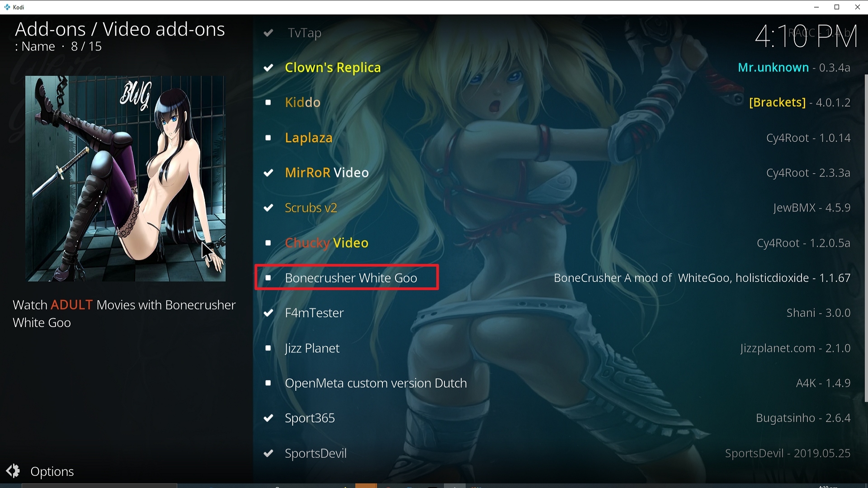868x488 pixels.
Task: Click square marker beside Laplaza
Action: (x=268, y=138)
